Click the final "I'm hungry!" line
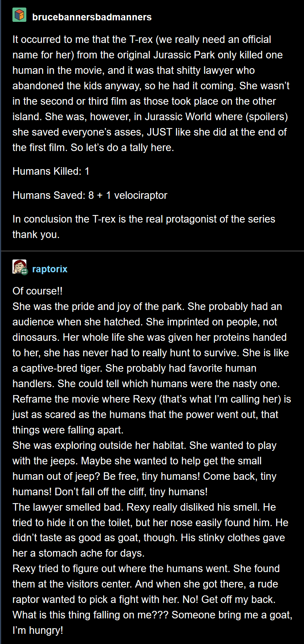 click(38, 630)
